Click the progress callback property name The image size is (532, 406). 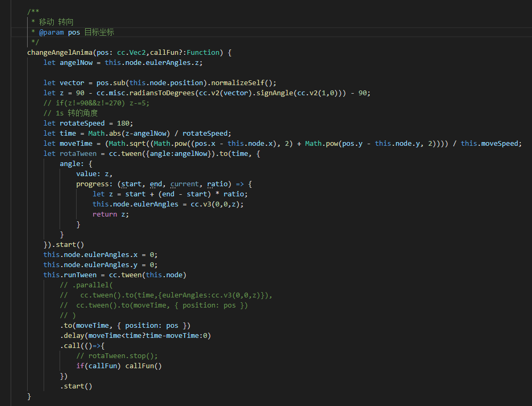pyautogui.click(x=92, y=184)
